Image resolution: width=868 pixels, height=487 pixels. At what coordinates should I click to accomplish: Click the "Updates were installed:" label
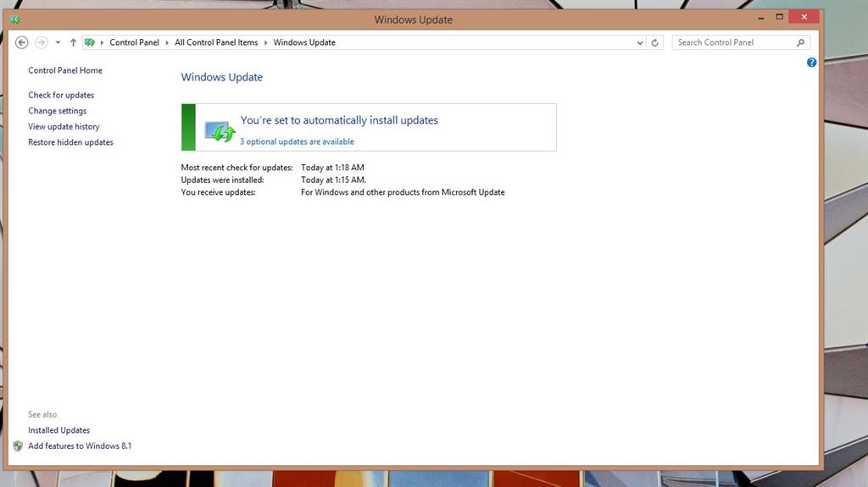[223, 180]
